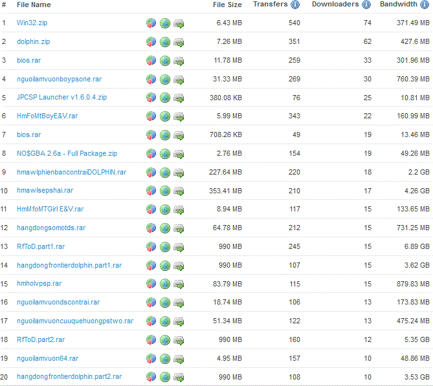Click the green globe icon for HmFoMtBoyE&V.rar
433x386 pixels.
tap(165, 116)
